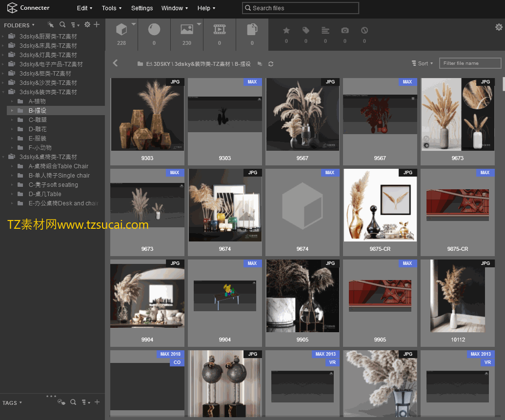Show favorites using the star icon
Image resolution: width=505 pixels, height=420 pixels.
(x=286, y=31)
